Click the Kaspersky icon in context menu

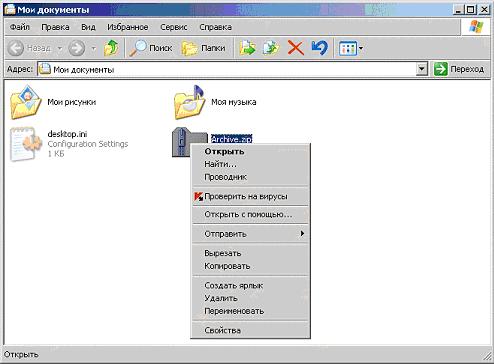(x=198, y=197)
